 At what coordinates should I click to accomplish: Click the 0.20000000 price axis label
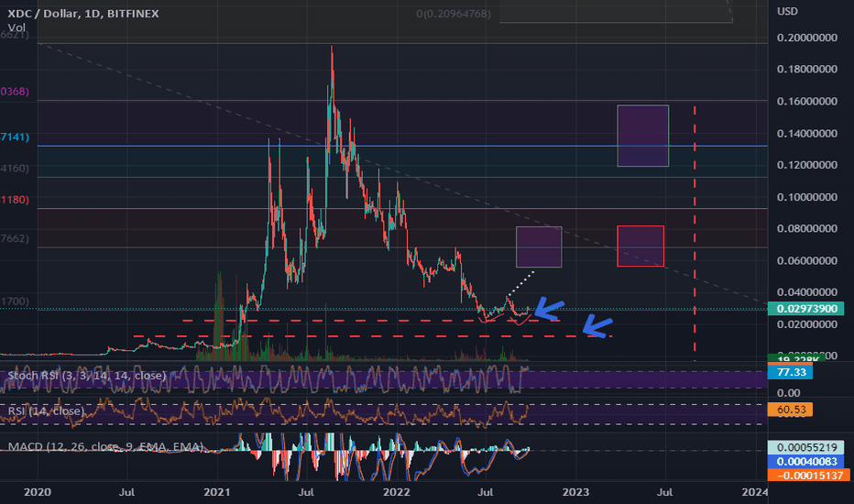click(807, 38)
